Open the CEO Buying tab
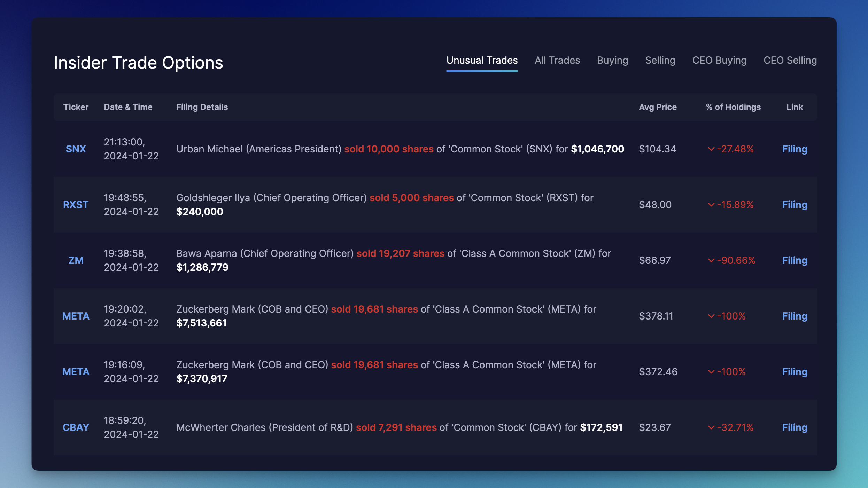Viewport: 868px width, 488px height. [x=719, y=60]
